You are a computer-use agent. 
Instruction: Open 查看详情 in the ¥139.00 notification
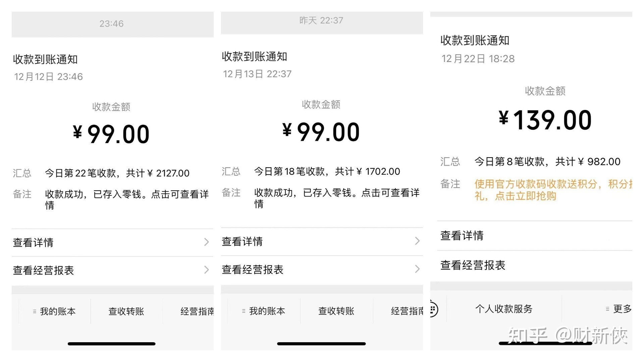535,236
